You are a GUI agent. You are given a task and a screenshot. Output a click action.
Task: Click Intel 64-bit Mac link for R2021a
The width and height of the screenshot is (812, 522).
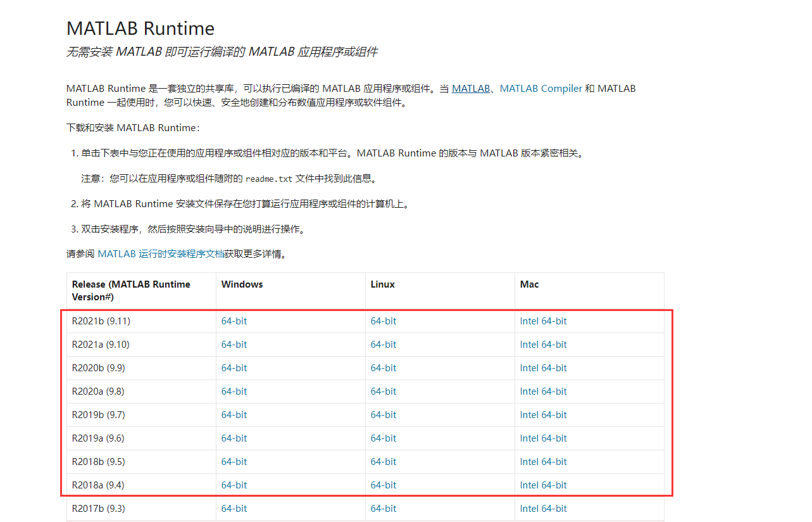543,344
